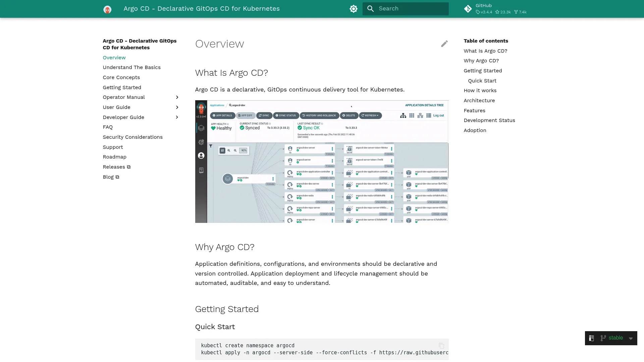Copy the kubectl code block
The height and width of the screenshot is (362, 644).
click(x=441, y=346)
